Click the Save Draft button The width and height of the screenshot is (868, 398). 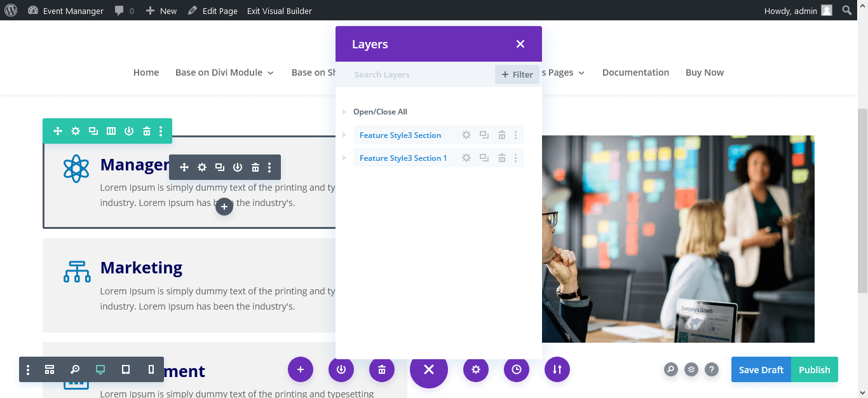[761, 369]
